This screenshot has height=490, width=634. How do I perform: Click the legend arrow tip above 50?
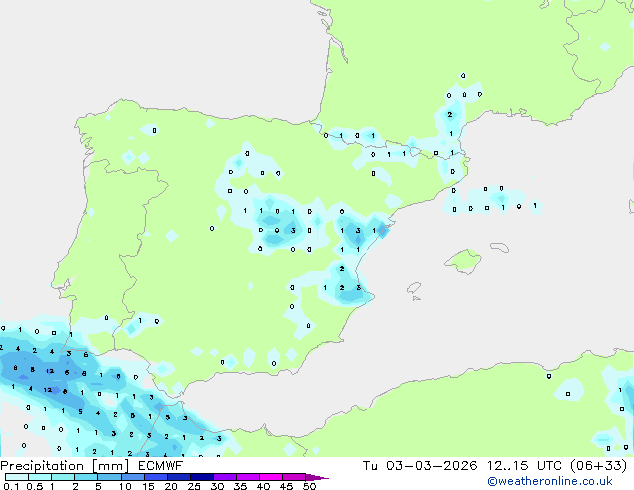(317, 477)
